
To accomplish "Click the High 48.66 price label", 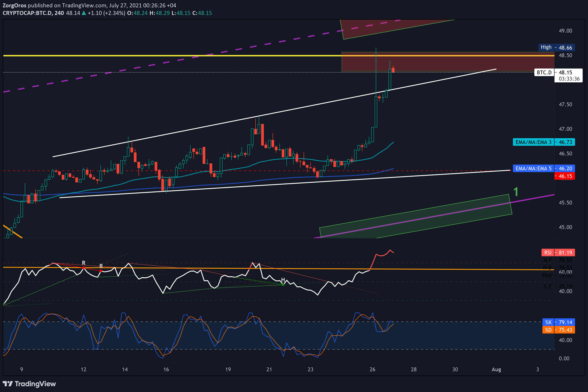I will tap(556, 48).
